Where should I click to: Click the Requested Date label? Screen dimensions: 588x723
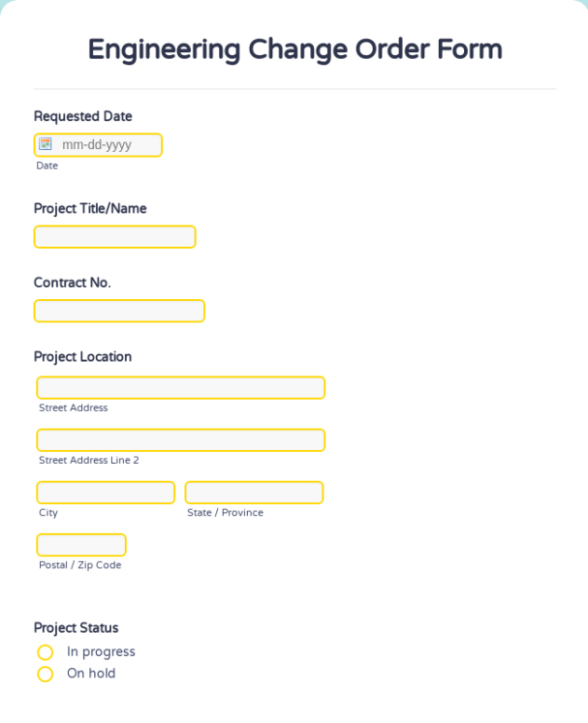coord(83,116)
